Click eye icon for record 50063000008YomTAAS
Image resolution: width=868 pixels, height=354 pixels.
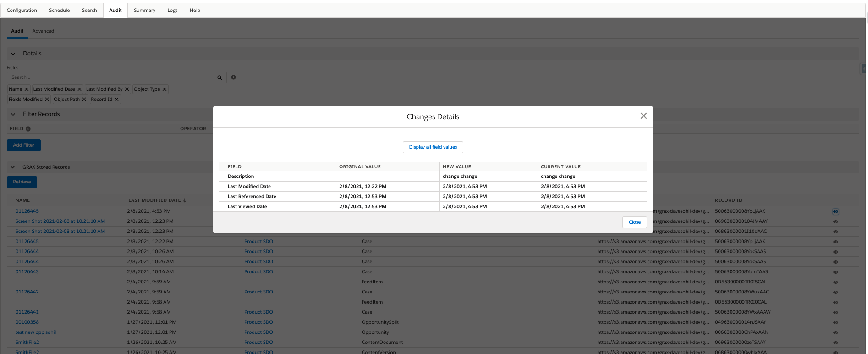coord(835,272)
